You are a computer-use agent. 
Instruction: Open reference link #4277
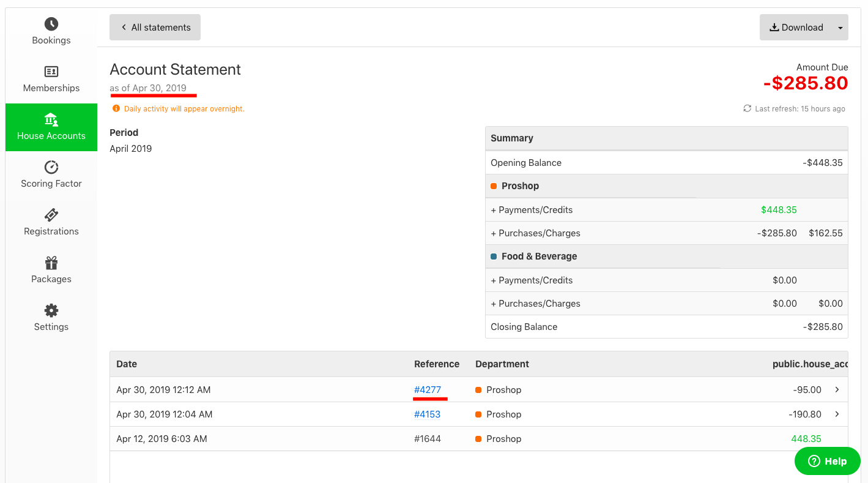(x=427, y=390)
